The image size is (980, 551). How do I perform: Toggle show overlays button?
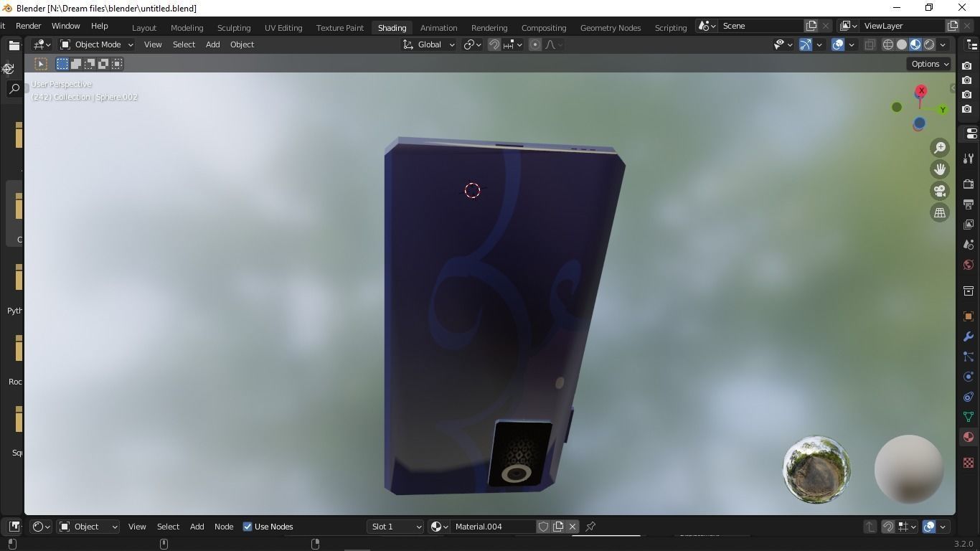[838, 44]
